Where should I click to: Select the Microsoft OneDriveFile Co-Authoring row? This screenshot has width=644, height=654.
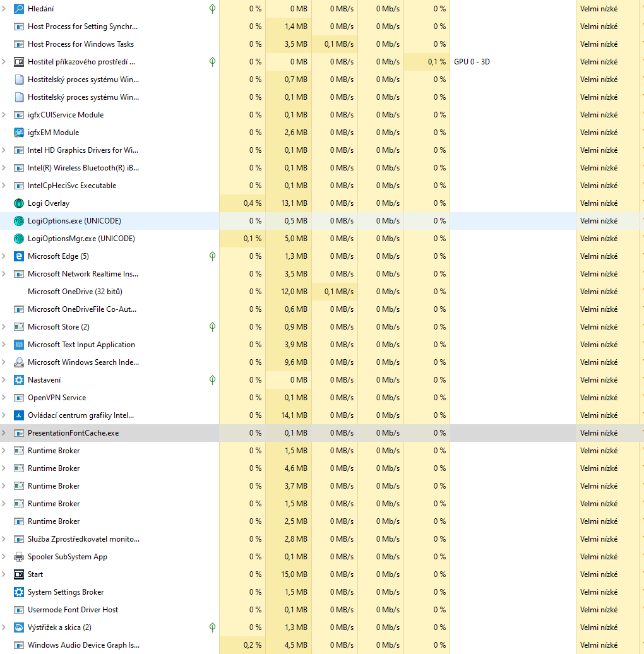click(x=322, y=309)
